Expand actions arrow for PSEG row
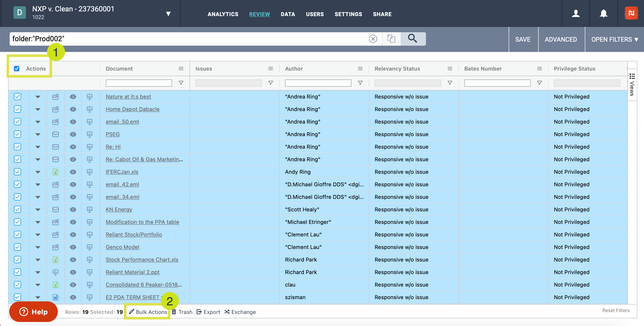The width and height of the screenshot is (644, 326). click(38, 134)
